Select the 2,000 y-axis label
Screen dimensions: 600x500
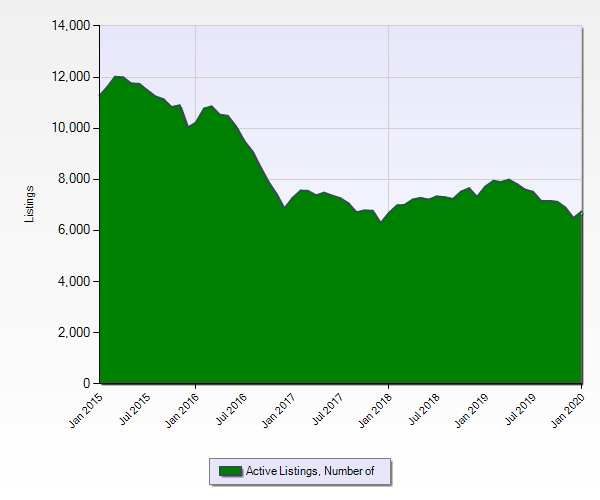click(x=73, y=332)
